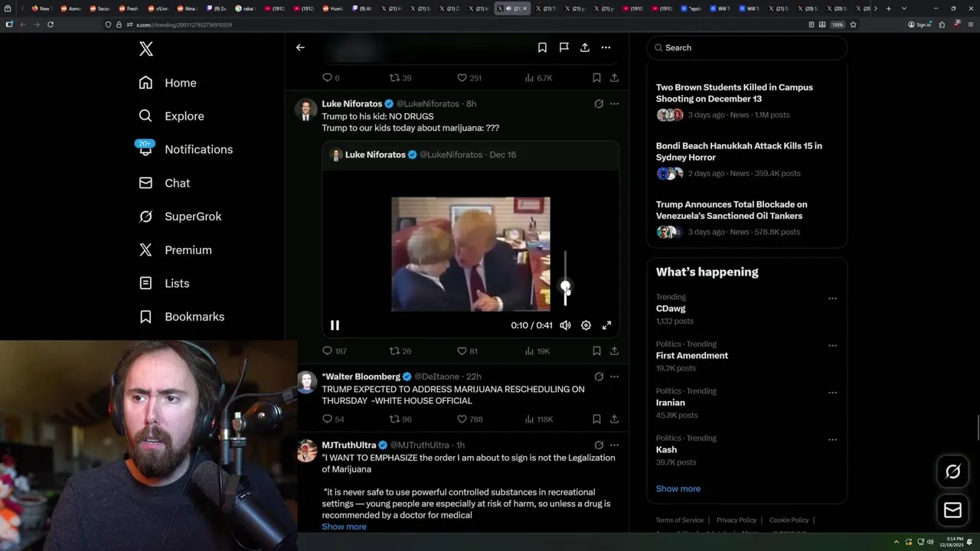Enter fullscreen on the video
The image size is (980, 551).
pos(606,325)
